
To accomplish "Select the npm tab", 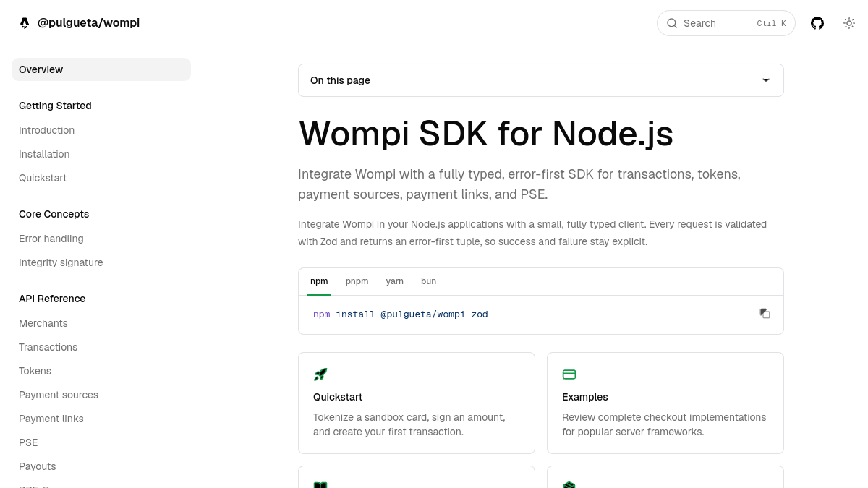I will point(319,281).
